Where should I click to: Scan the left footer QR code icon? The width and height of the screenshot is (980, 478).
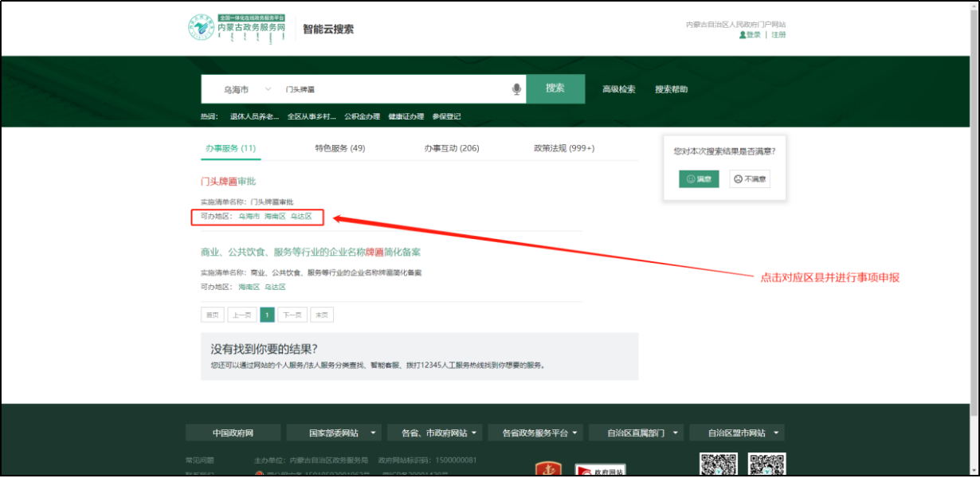pos(719,462)
